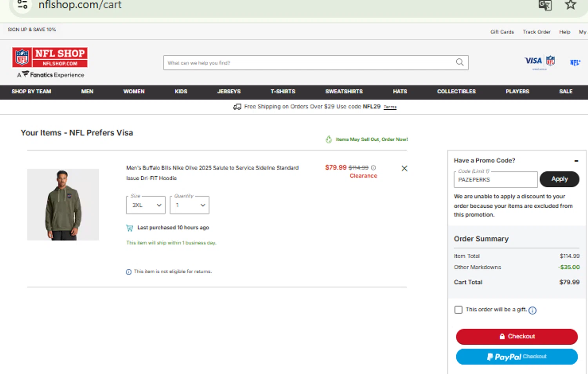Open the Women menu
Screen dimensions: 588x374
pyautogui.click(x=134, y=91)
